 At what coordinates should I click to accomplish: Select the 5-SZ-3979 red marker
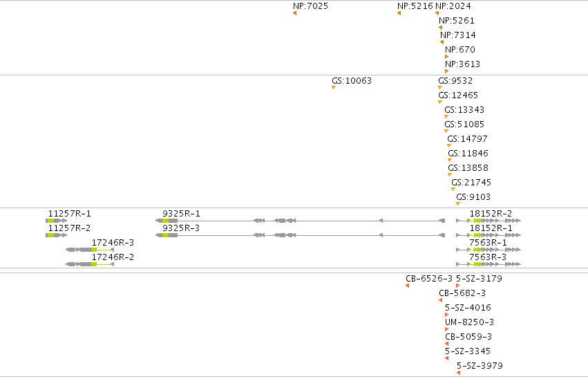458,373
